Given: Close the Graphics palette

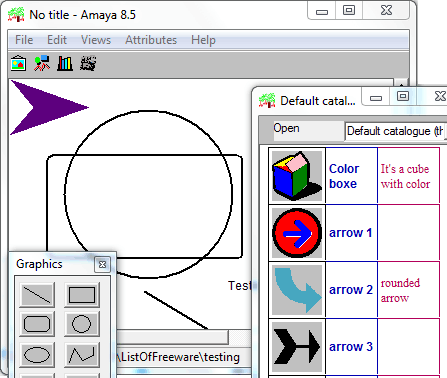Looking at the screenshot, I should 102,265.
